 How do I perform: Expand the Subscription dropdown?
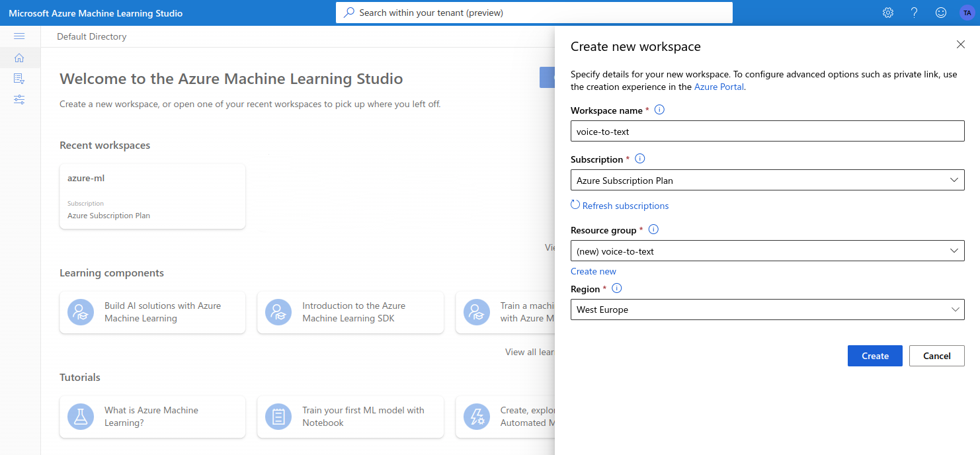[x=767, y=180]
